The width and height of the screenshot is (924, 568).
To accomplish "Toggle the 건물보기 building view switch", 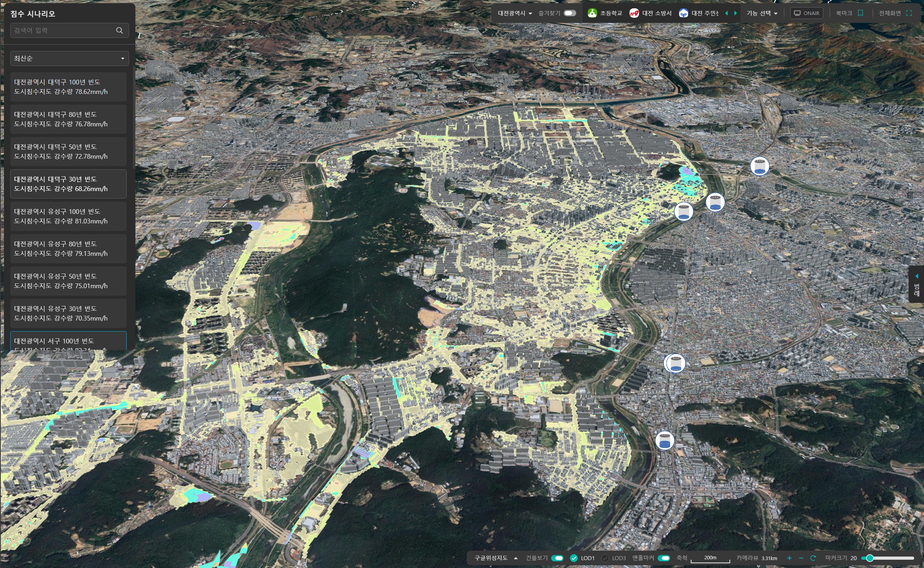I will coord(557,558).
